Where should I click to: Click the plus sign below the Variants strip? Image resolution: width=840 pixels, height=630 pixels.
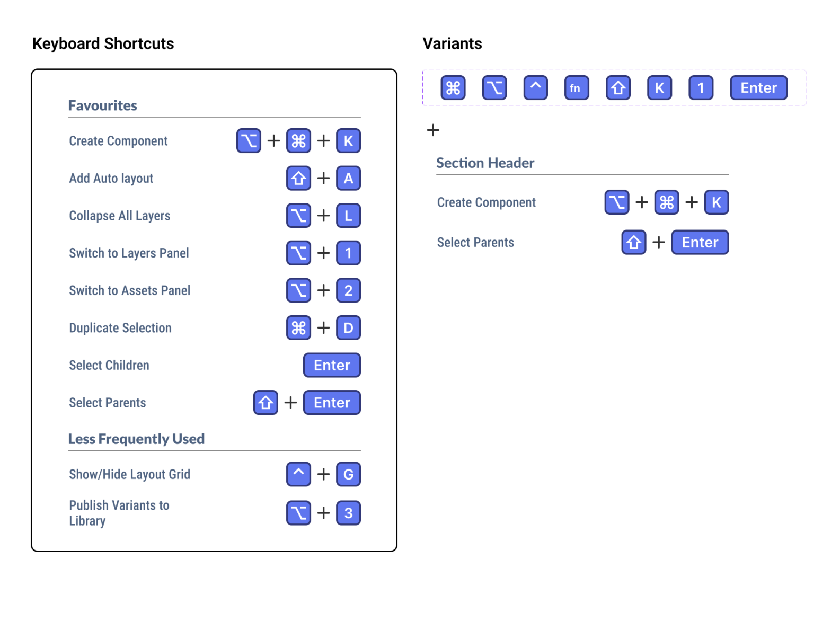point(433,130)
